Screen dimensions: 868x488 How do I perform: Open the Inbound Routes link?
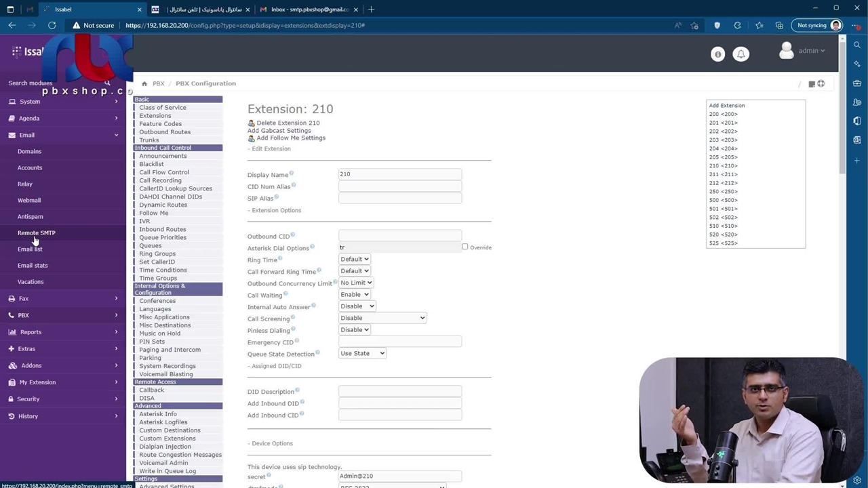162,229
